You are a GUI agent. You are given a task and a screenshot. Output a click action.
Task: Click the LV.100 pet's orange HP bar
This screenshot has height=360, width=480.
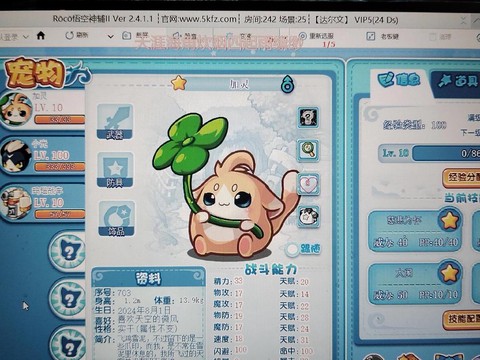(60, 166)
